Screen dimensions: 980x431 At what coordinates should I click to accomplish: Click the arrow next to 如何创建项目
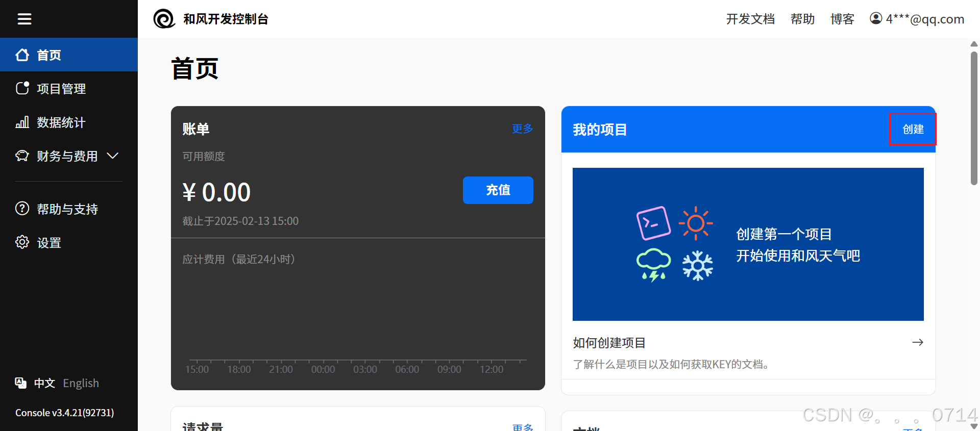click(918, 342)
